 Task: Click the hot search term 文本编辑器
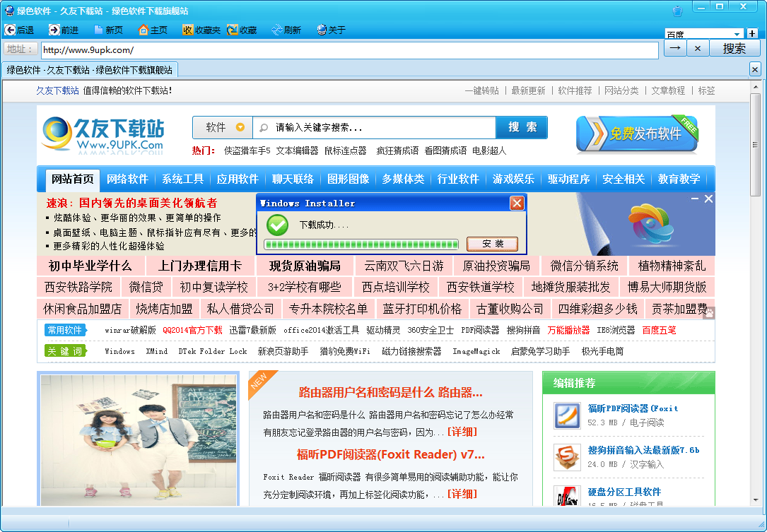[297, 150]
